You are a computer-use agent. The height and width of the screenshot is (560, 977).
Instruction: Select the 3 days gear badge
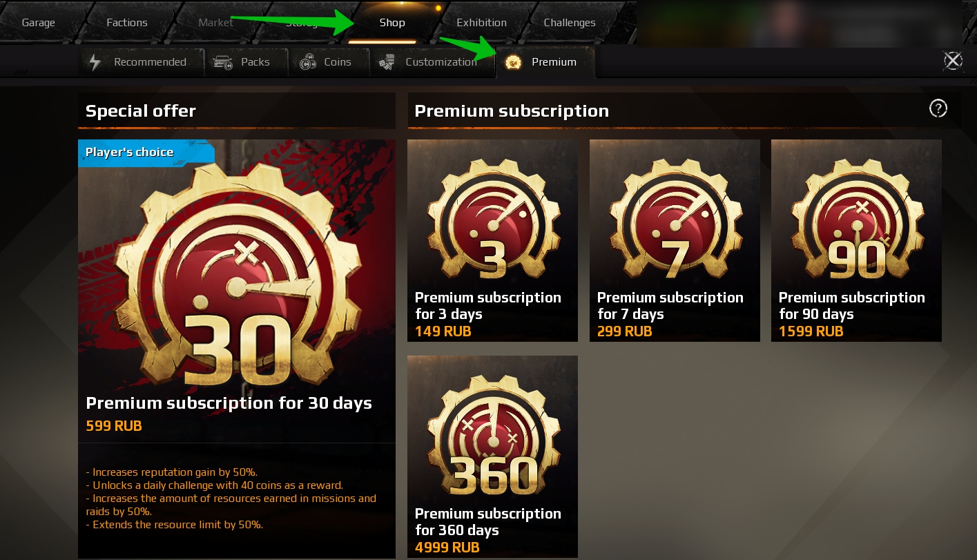pos(492,218)
